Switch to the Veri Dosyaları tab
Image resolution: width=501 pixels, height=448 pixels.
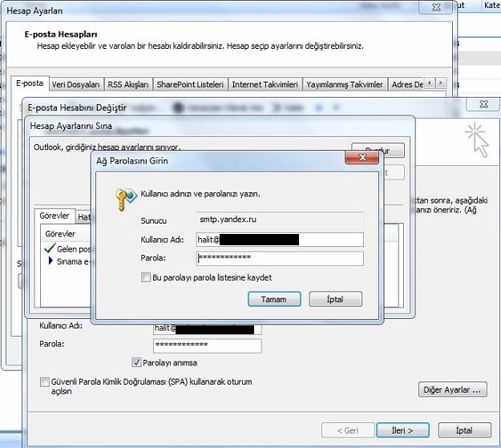(x=75, y=84)
